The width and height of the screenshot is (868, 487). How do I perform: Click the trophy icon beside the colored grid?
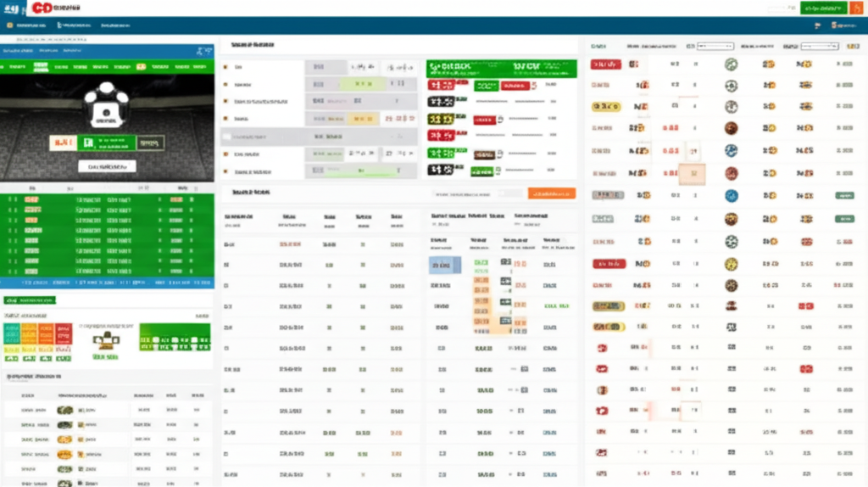coord(106,341)
